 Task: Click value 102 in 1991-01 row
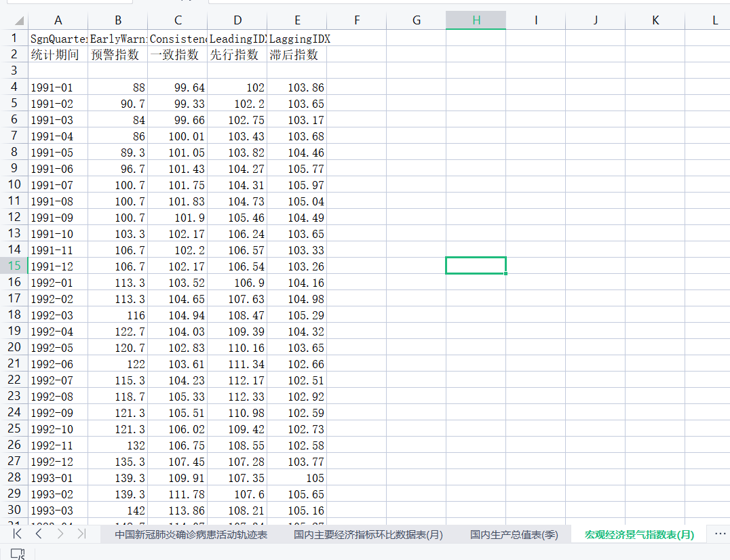click(x=237, y=87)
